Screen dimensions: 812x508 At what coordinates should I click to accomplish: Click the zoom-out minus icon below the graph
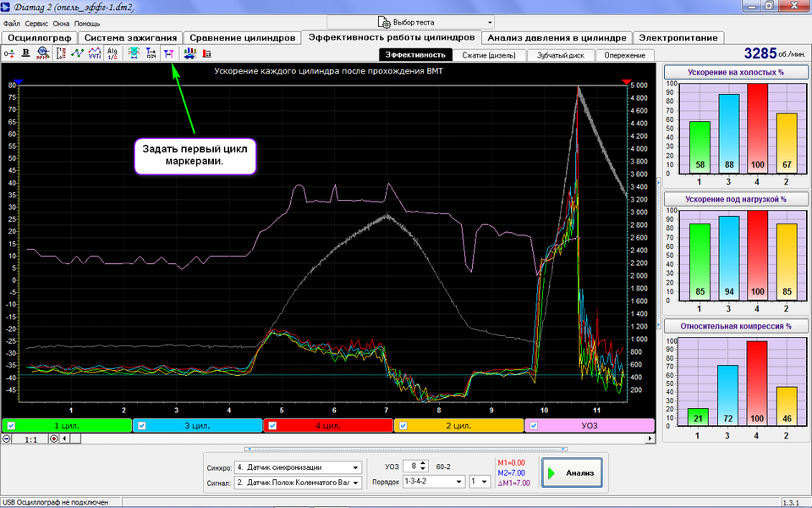(7, 439)
